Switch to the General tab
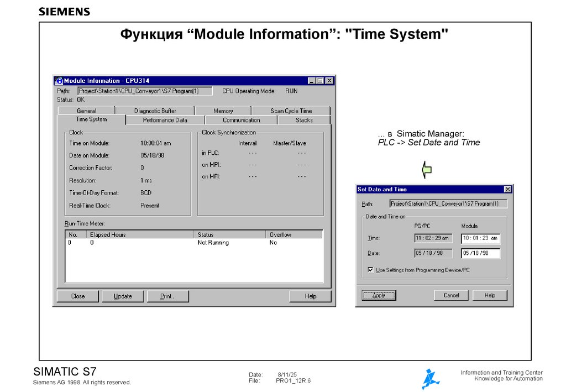566x392 pixels. pos(86,110)
